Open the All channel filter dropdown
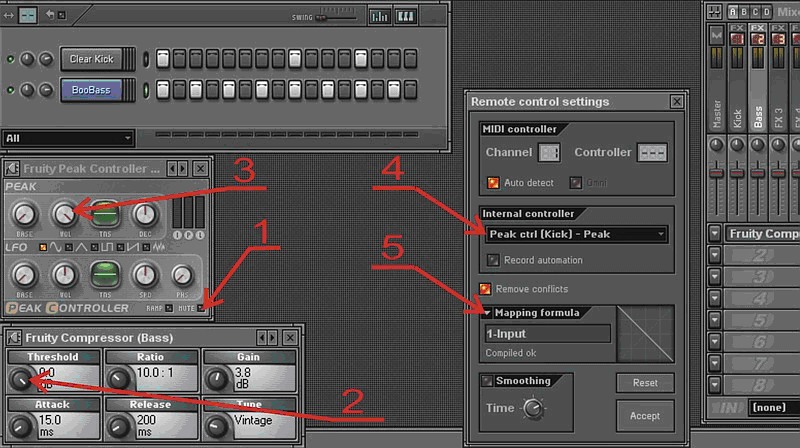Image resolution: width=800 pixels, height=448 pixels. (68, 138)
